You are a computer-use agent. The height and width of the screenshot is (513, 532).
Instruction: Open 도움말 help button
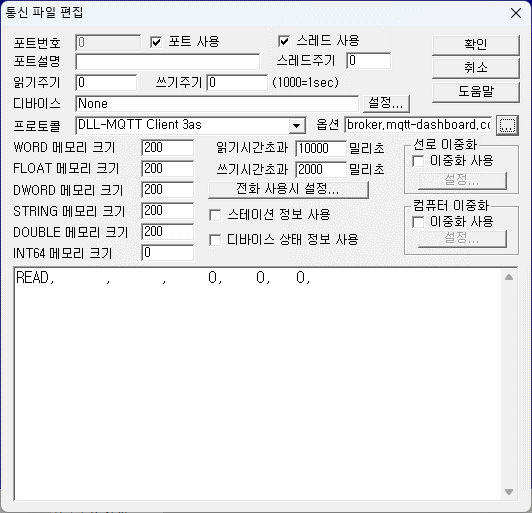(476, 92)
